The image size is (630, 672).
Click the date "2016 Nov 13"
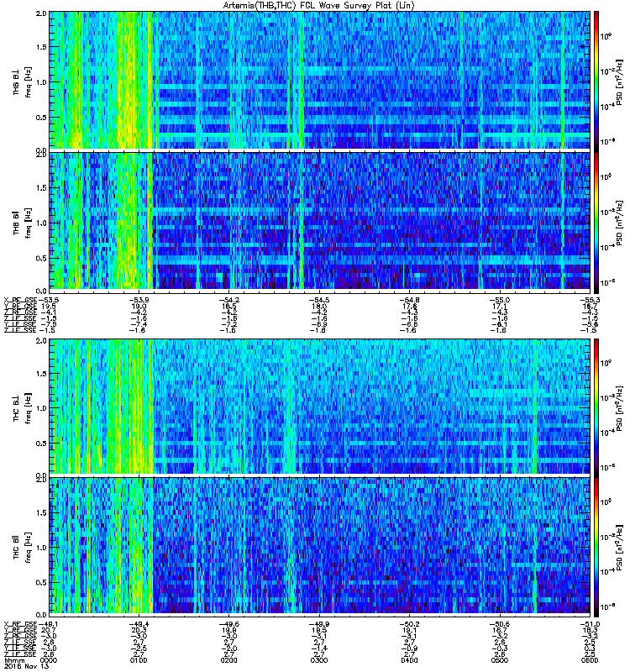click(x=26, y=666)
